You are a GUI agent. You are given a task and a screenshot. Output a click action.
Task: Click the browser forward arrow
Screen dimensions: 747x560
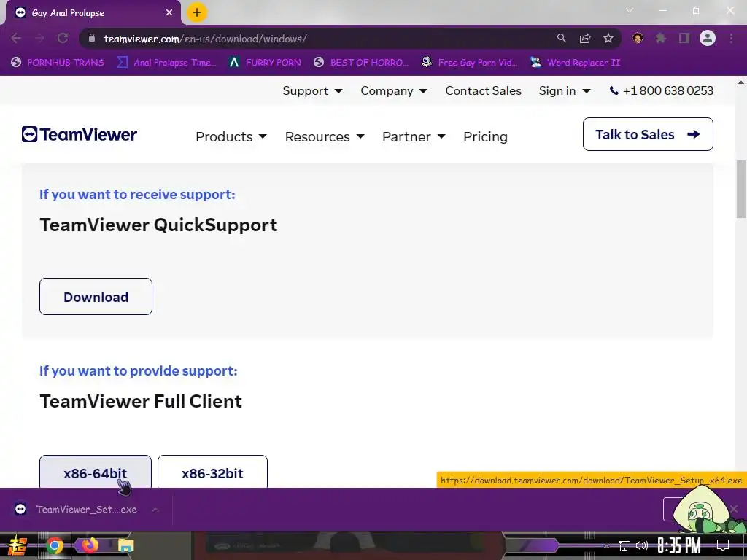39,38
